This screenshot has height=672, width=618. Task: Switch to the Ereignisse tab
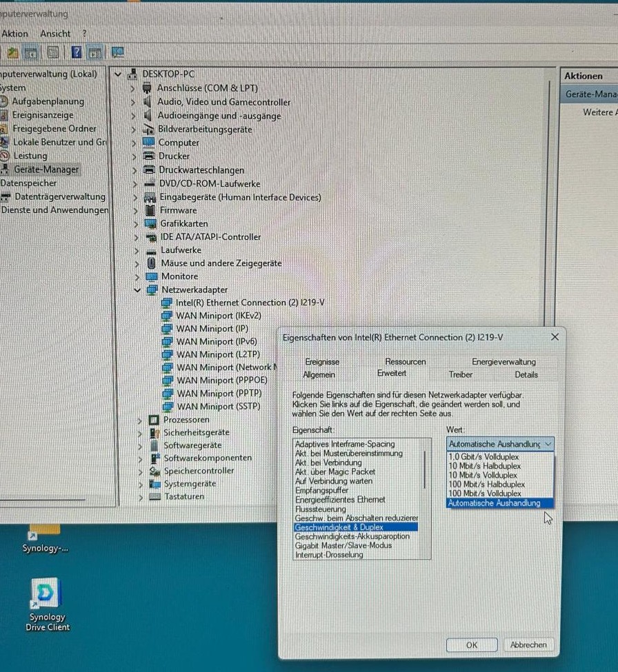click(322, 362)
